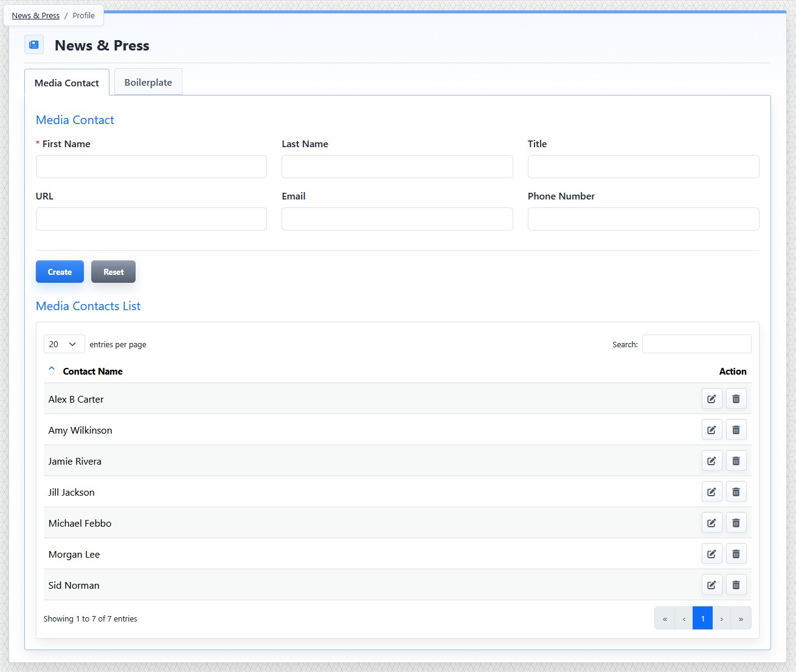The height and width of the screenshot is (672, 796).
Task: Click the Profile breadcrumb text
Action: [83, 15]
